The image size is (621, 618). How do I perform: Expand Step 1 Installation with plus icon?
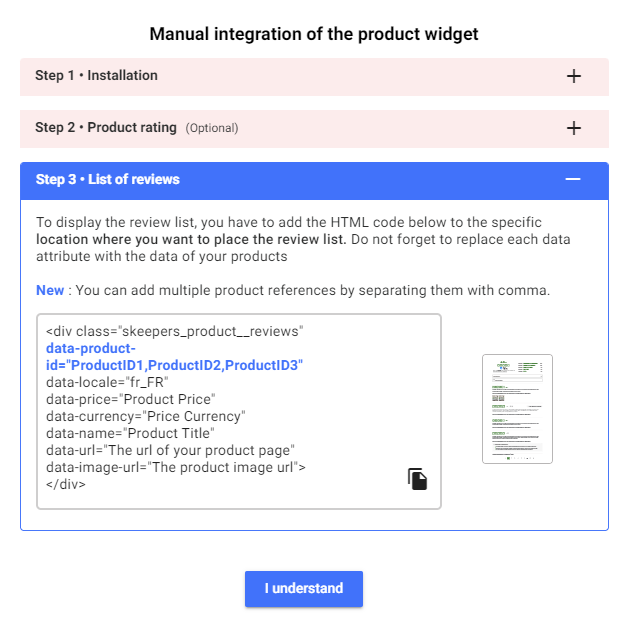[573, 76]
